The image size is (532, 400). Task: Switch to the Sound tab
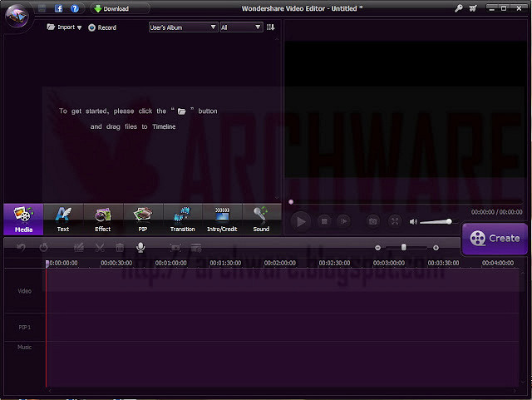pyautogui.click(x=261, y=220)
